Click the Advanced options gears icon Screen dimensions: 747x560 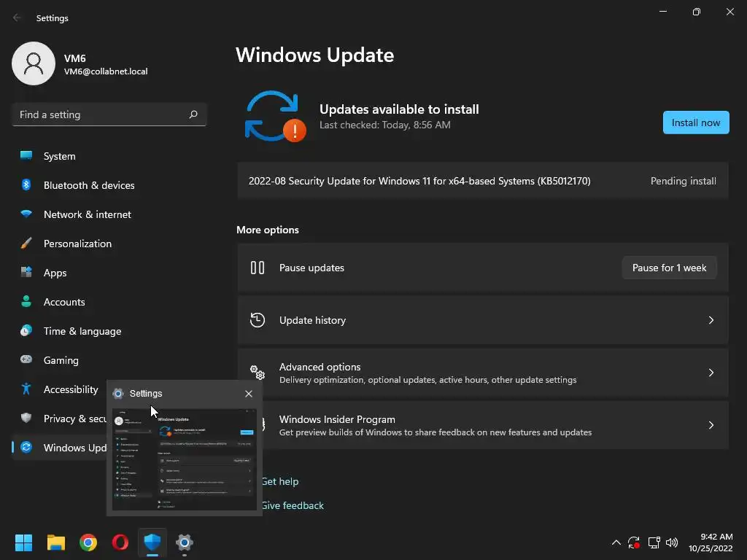click(258, 373)
